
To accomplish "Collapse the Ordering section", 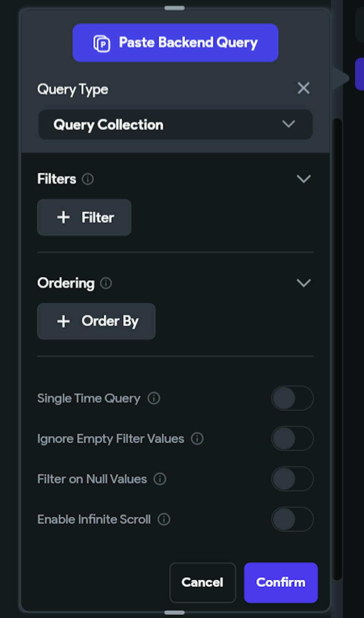I will [303, 283].
